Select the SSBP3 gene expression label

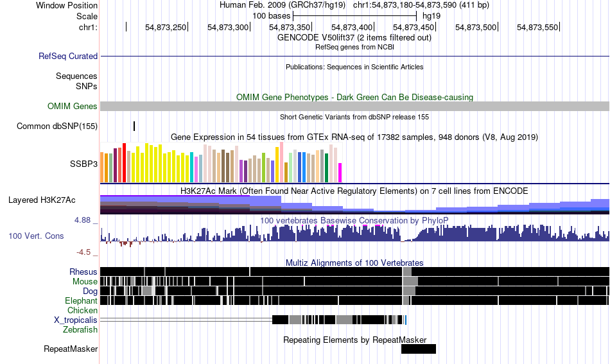83,164
